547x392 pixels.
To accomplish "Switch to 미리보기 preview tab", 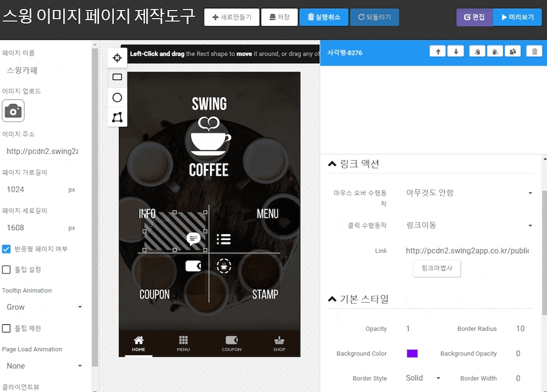I will (517, 18).
